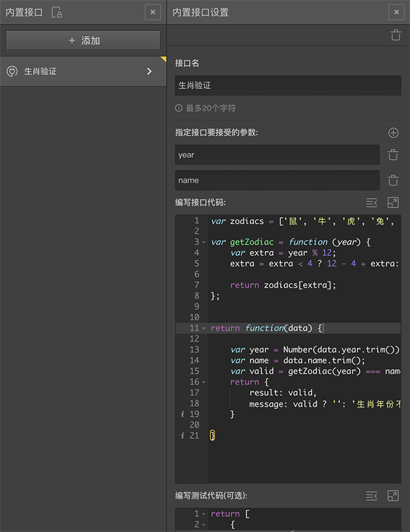Click the highlighted closing brace on line 21
Image resolution: width=410 pixels, height=532 pixels.
(213, 435)
